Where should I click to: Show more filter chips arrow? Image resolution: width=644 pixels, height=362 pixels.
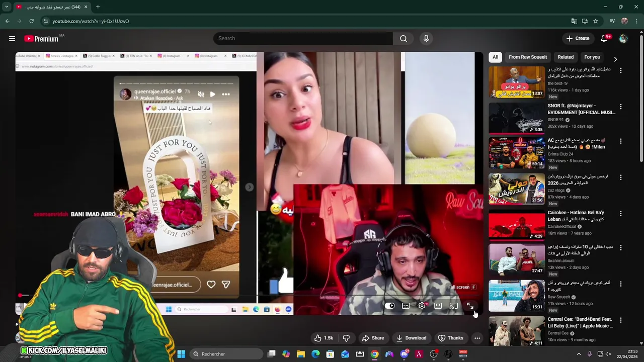click(615, 59)
